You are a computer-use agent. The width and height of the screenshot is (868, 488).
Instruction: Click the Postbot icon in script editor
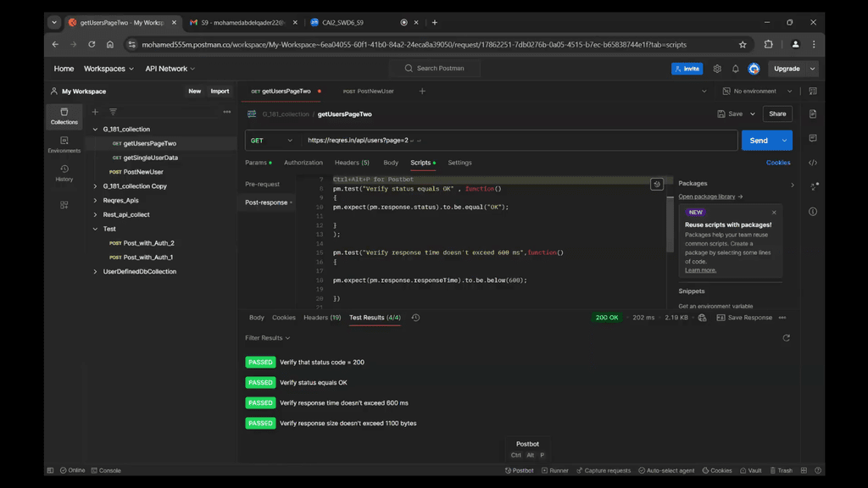pos(657,184)
